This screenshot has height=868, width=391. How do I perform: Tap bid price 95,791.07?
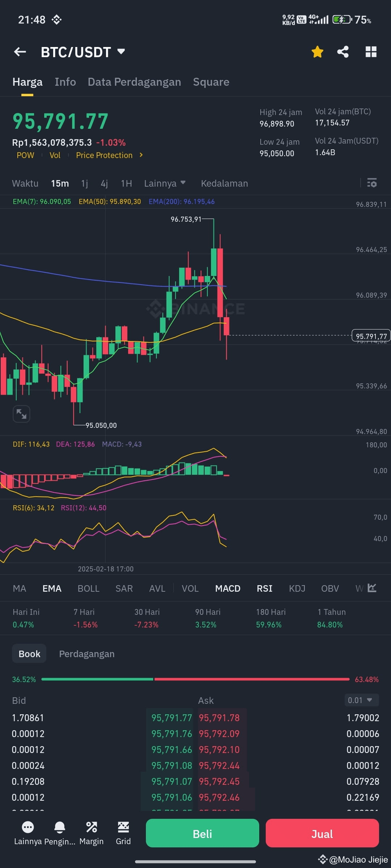[x=172, y=781]
